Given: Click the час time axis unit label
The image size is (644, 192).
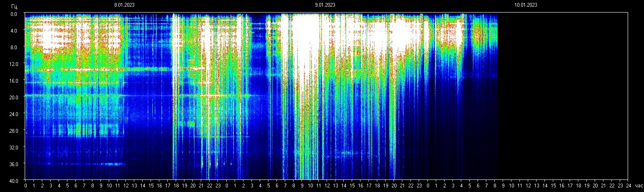Looking at the screenshot, I should (x=639, y=186).
